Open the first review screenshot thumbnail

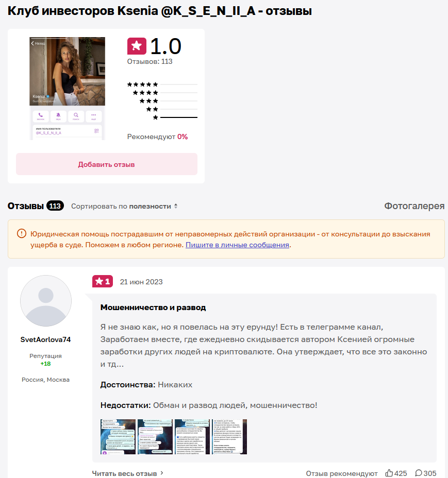pos(118,437)
